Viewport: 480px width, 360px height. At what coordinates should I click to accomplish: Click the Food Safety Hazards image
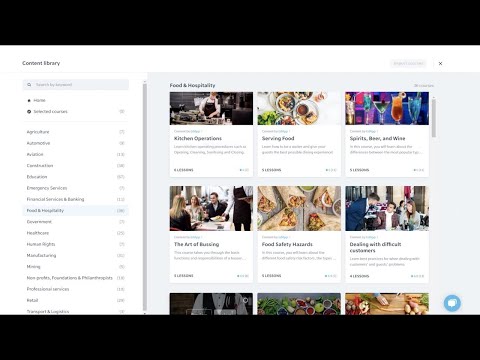(299, 208)
